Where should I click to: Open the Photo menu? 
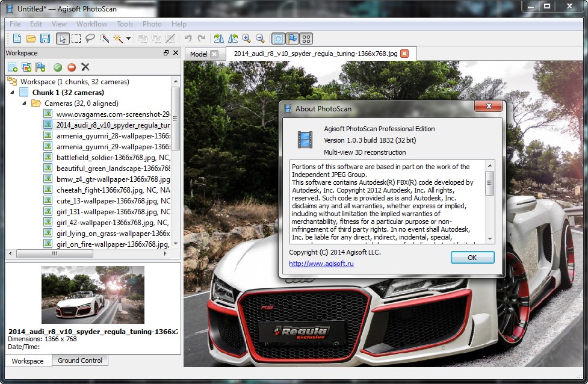pyautogui.click(x=152, y=24)
